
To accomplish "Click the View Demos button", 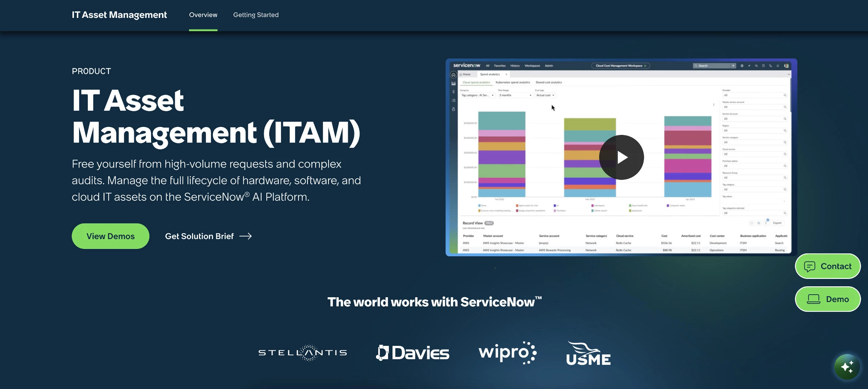I will [x=110, y=236].
